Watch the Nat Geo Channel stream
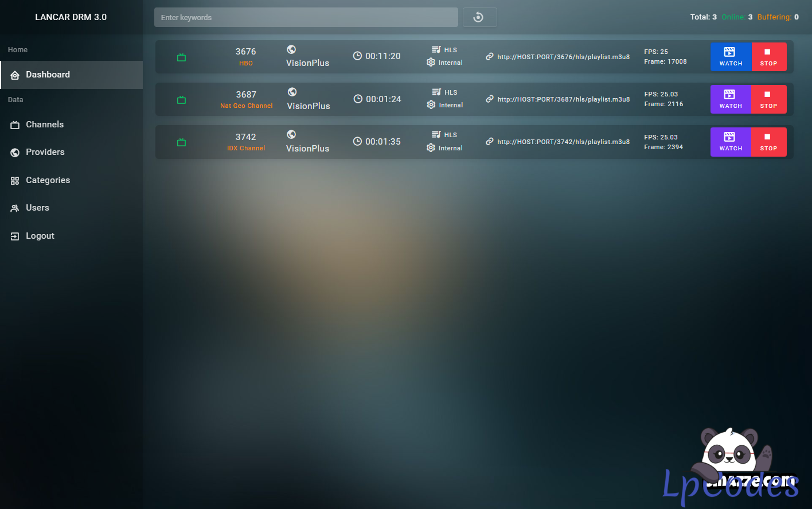Screen dimensions: 812x509 pyautogui.click(x=731, y=99)
